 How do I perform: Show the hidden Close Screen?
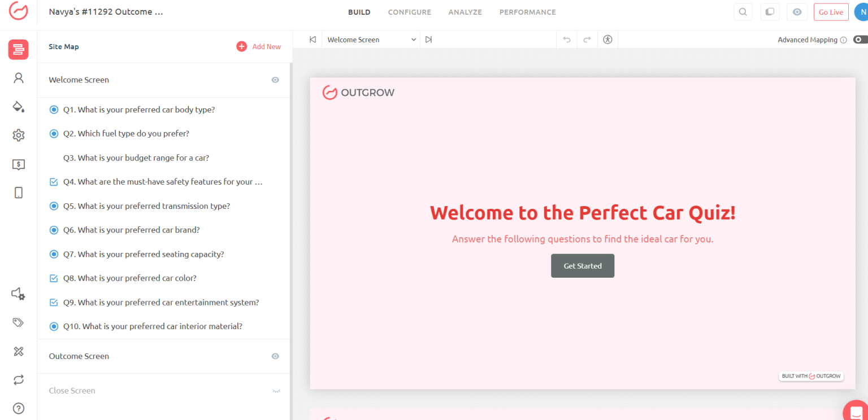pos(276,391)
